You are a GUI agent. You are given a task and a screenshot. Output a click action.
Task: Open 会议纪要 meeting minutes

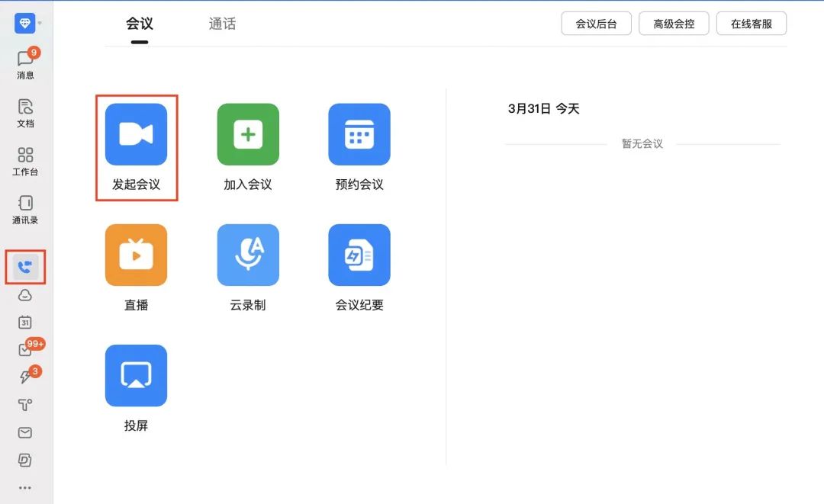tap(359, 255)
